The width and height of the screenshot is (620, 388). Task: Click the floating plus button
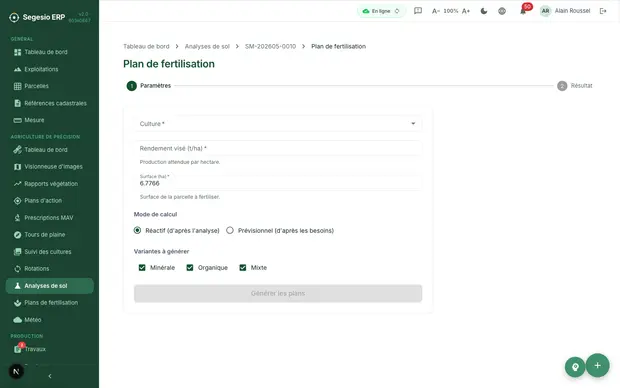pyautogui.click(x=597, y=365)
